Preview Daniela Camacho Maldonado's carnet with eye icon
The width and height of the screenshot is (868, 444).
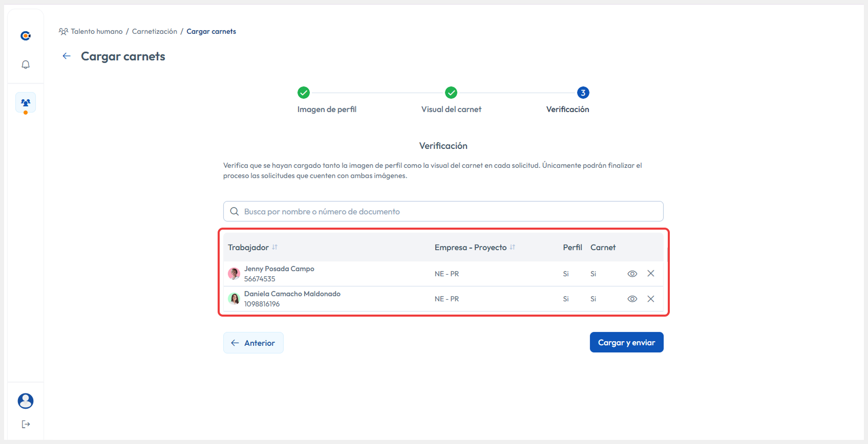[x=632, y=299]
